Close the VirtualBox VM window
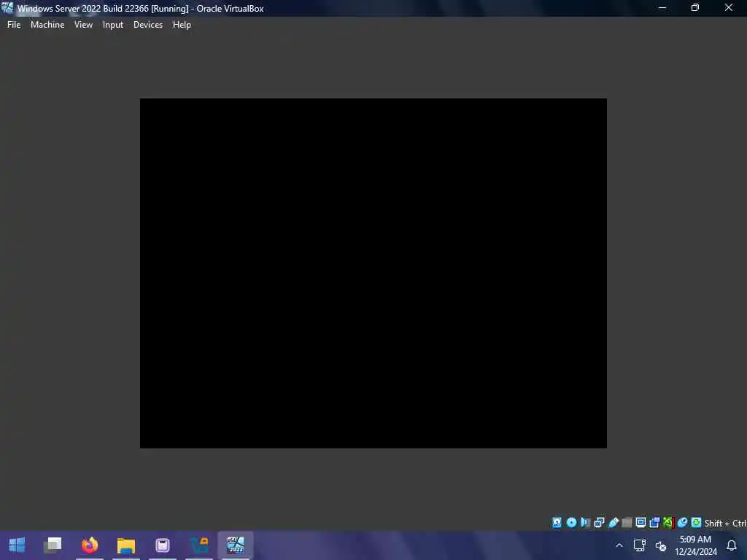 click(x=729, y=8)
